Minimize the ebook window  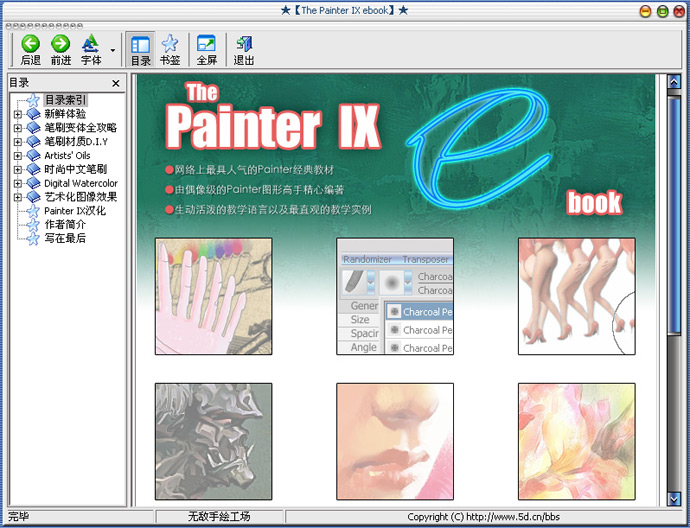(x=645, y=11)
